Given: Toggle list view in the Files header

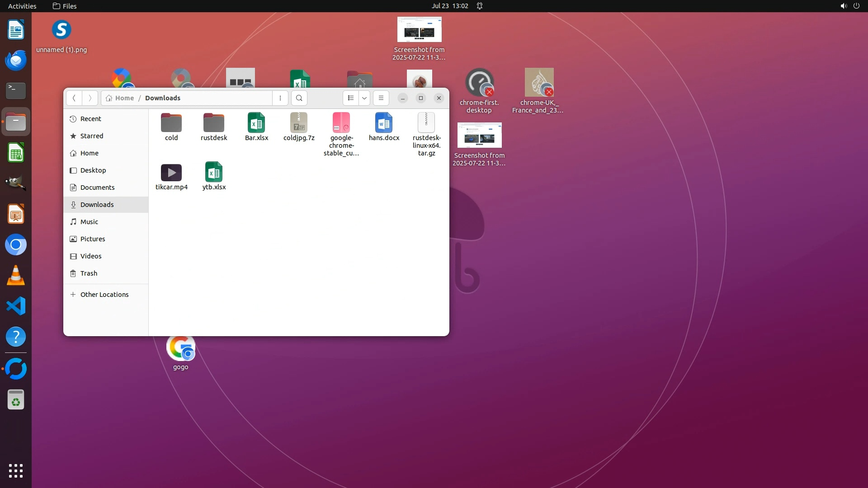Looking at the screenshot, I should click(x=351, y=98).
